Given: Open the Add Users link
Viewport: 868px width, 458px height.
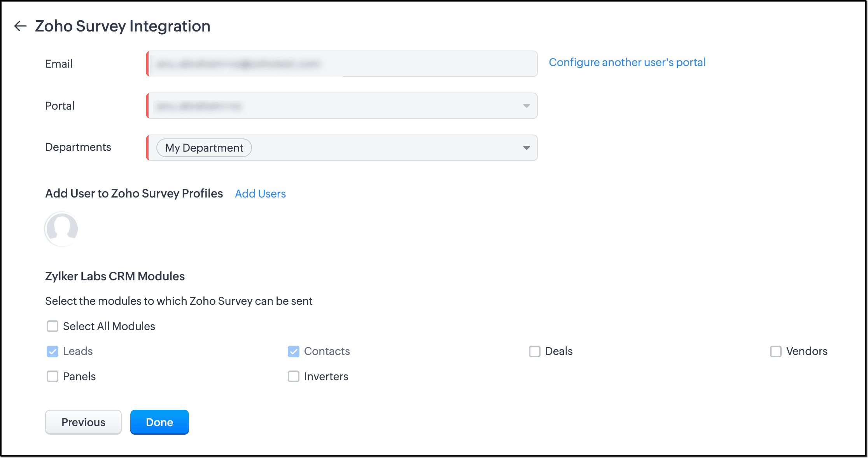Looking at the screenshot, I should pos(260,194).
